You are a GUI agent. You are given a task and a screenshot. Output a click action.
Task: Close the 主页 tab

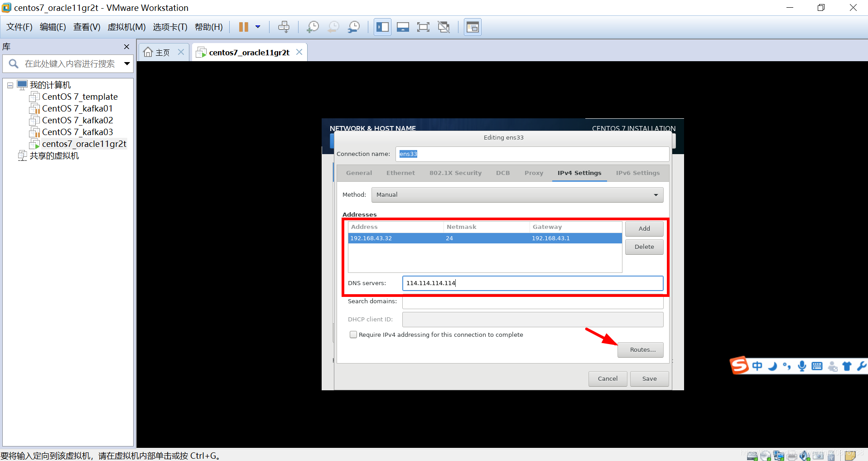(181, 52)
